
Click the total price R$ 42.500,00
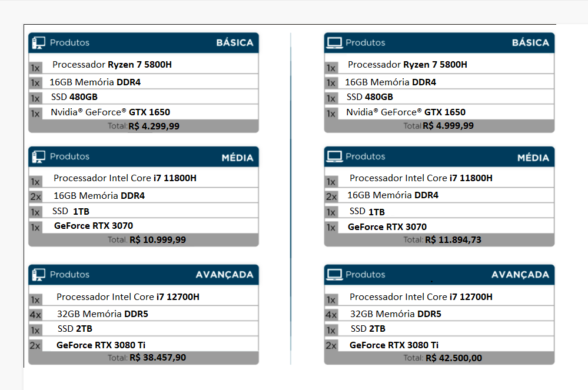[x=454, y=358]
